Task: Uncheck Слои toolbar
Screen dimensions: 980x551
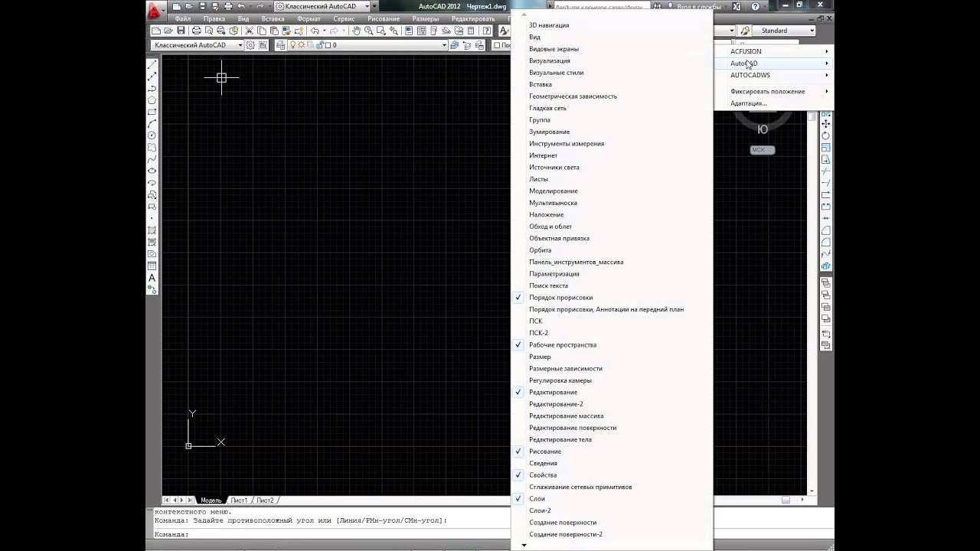Action: (x=611, y=499)
